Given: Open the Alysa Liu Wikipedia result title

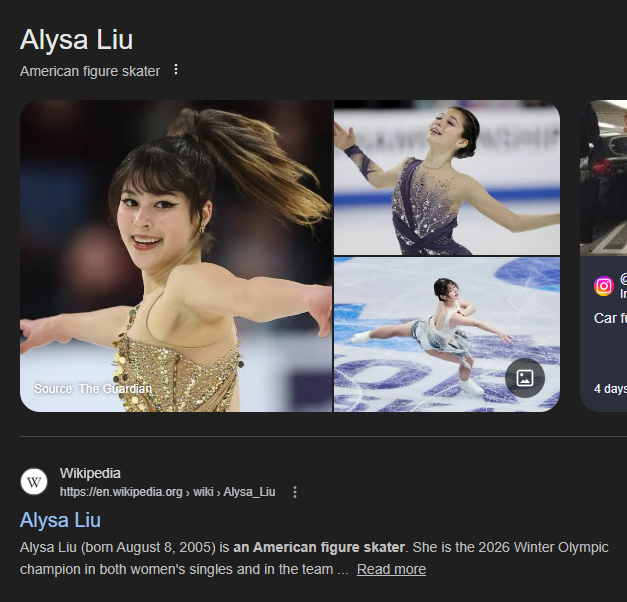Looking at the screenshot, I should point(60,520).
